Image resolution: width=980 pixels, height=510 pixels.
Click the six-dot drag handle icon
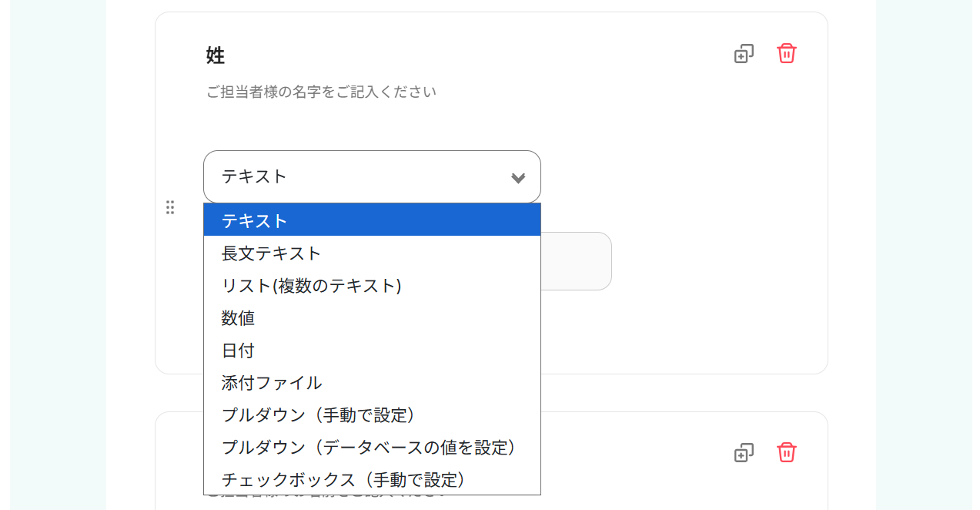170,207
